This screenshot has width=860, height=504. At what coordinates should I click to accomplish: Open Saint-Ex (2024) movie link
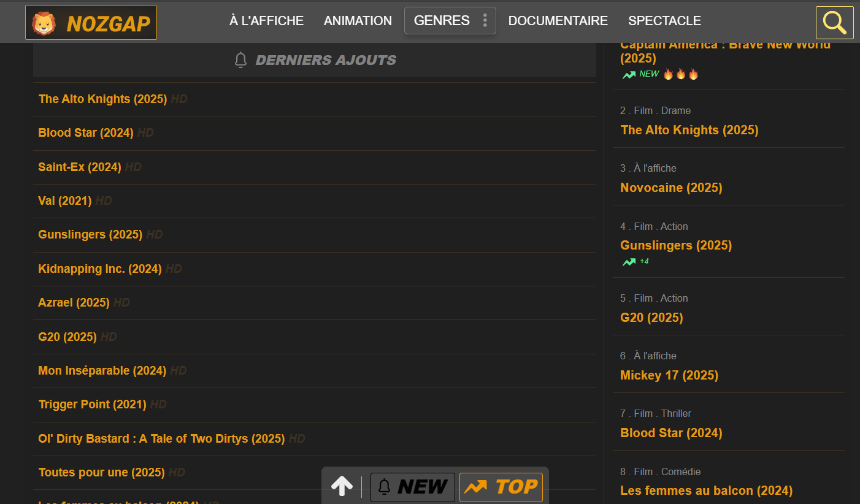(x=80, y=167)
